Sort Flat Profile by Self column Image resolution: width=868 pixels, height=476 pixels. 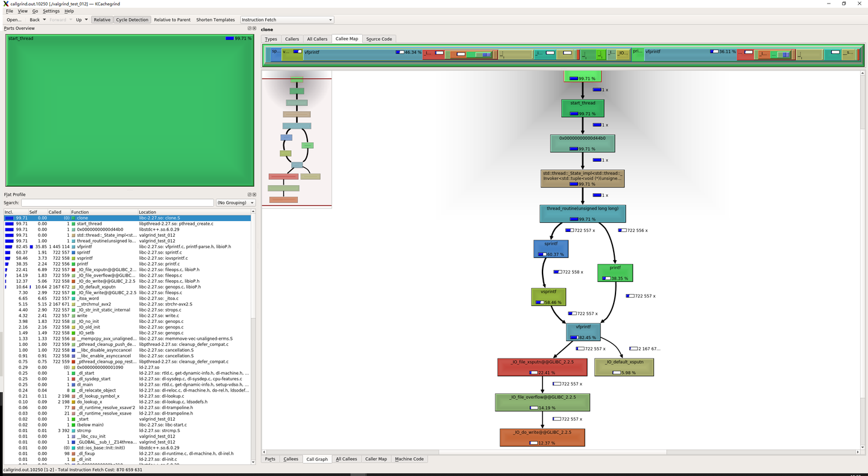(x=38, y=212)
